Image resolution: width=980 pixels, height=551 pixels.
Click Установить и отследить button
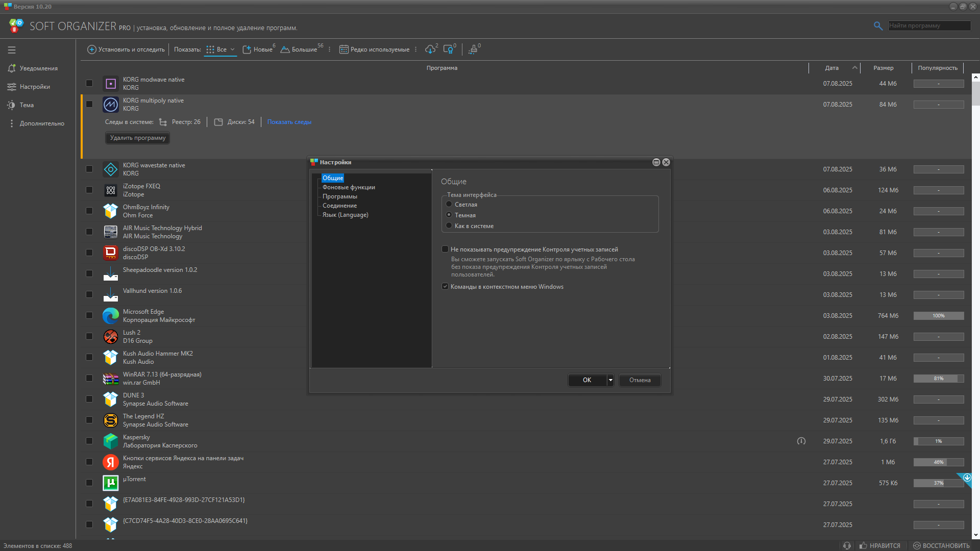click(126, 49)
